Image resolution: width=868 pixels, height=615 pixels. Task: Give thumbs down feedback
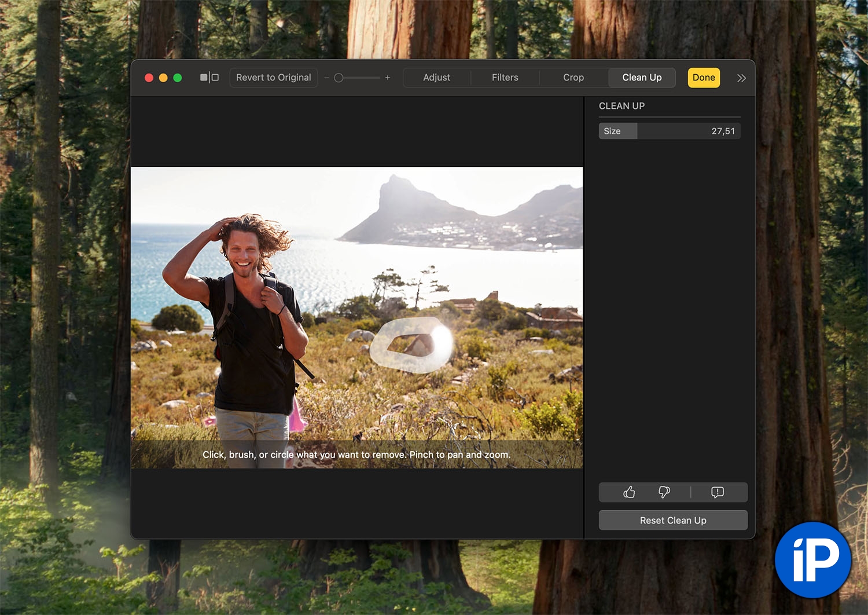pos(664,492)
